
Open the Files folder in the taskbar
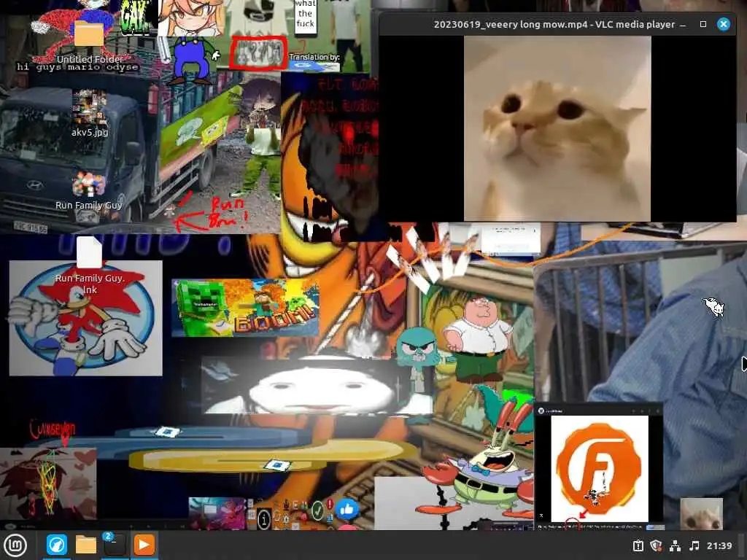pos(86,545)
